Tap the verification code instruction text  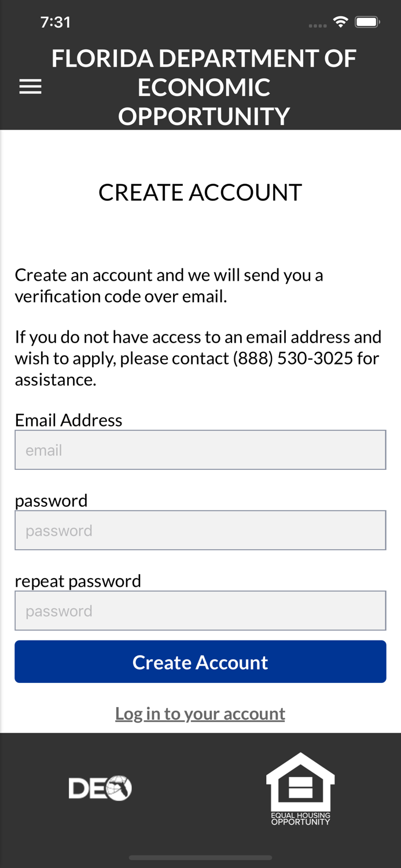coord(168,285)
